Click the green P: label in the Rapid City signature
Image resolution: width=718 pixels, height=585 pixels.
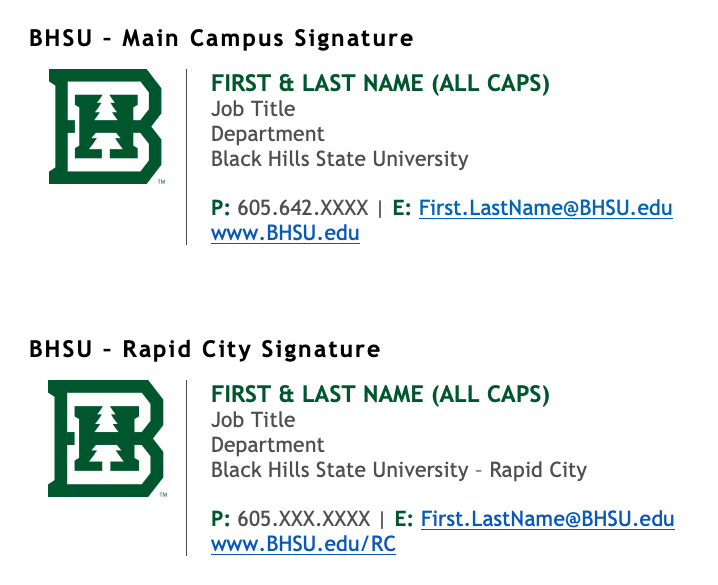pos(221,519)
